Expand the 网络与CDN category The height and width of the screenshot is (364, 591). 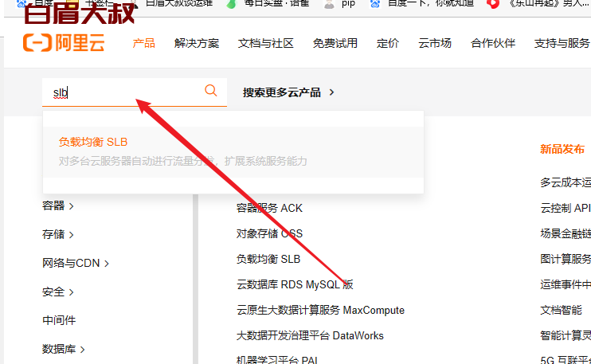tap(76, 263)
